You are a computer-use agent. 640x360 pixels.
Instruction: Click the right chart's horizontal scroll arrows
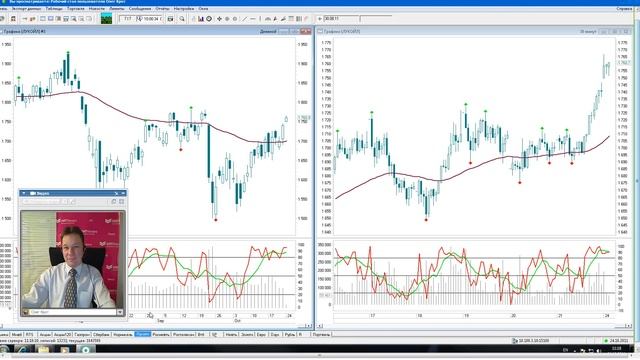pos(629,326)
